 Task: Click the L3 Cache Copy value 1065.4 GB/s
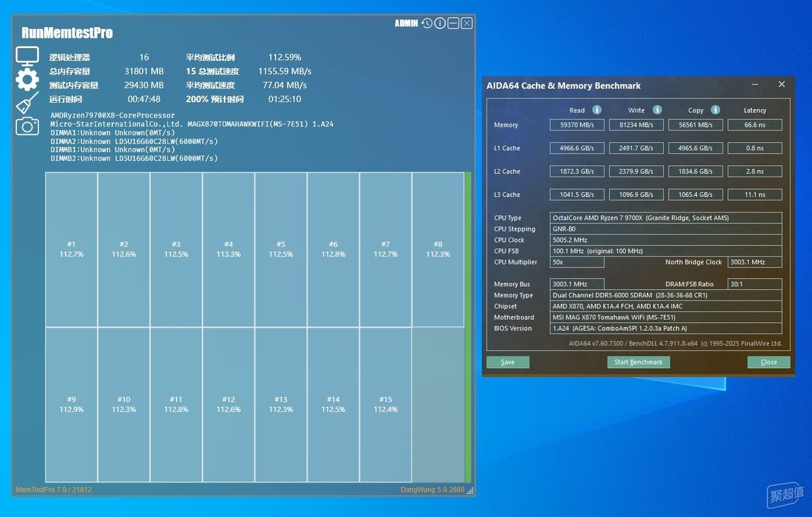tap(695, 194)
